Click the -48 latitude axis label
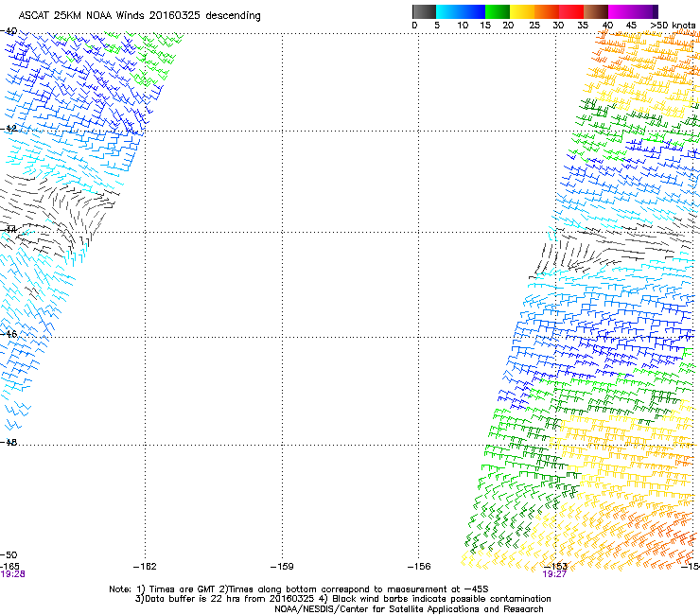Image resolution: width=700 pixels, height=615 pixels. (9, 442)
